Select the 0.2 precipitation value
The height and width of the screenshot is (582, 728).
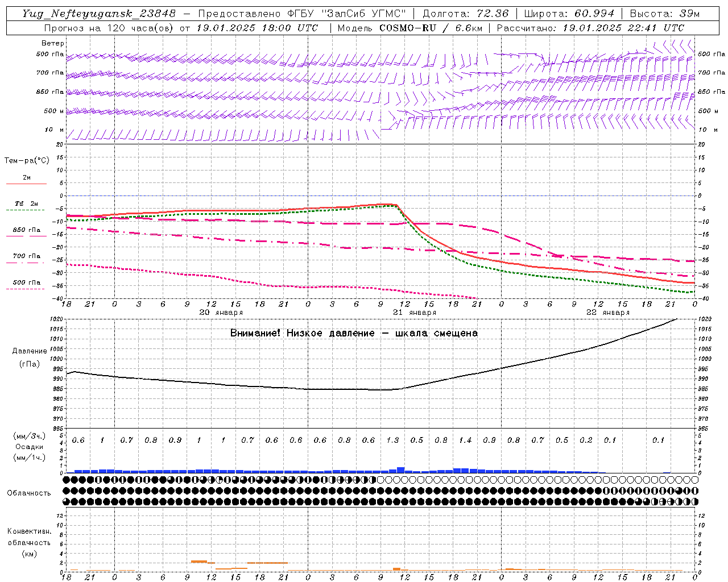click(586, 440)
